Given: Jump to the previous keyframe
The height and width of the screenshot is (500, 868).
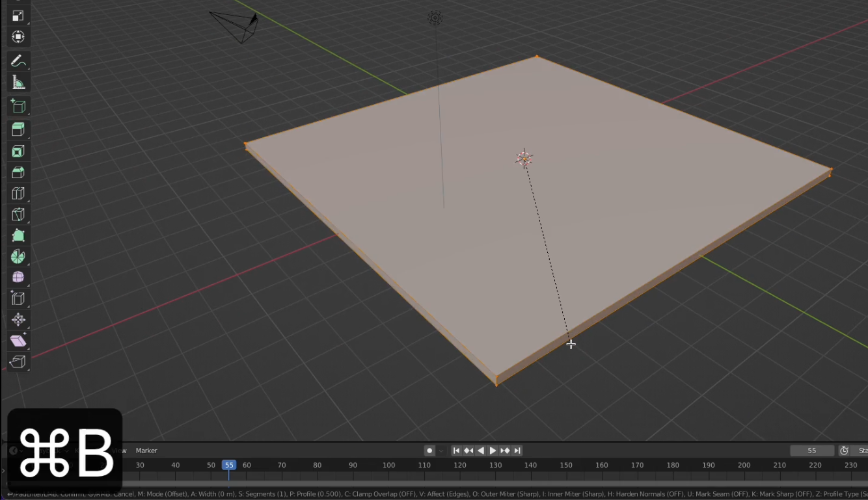Looking at the screenshot, I should 468,451.
